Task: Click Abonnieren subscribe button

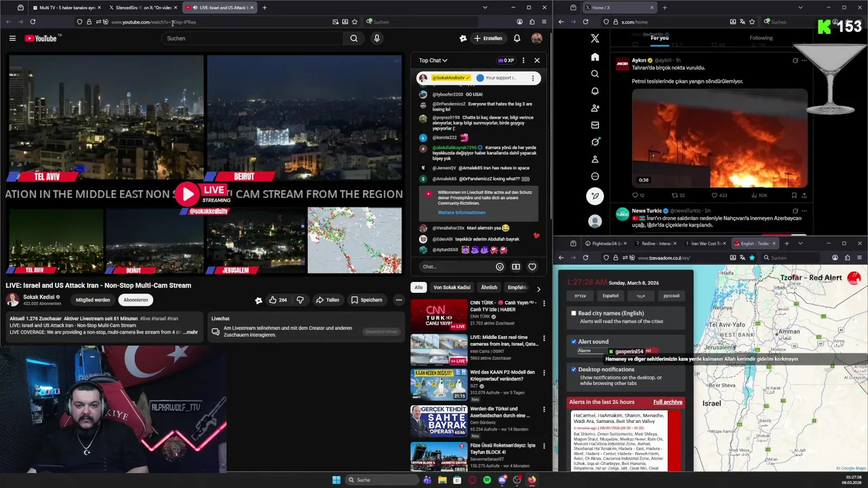Action: [136, 300]
